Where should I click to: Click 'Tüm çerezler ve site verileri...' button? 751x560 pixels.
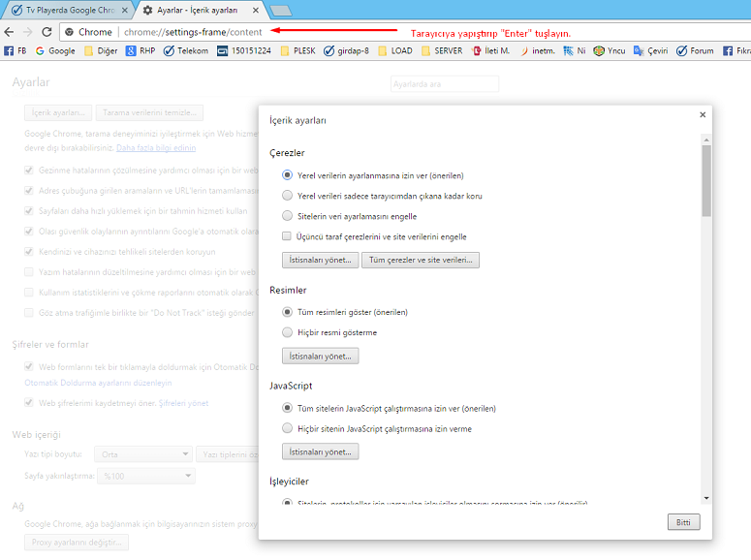coord(421,260)
